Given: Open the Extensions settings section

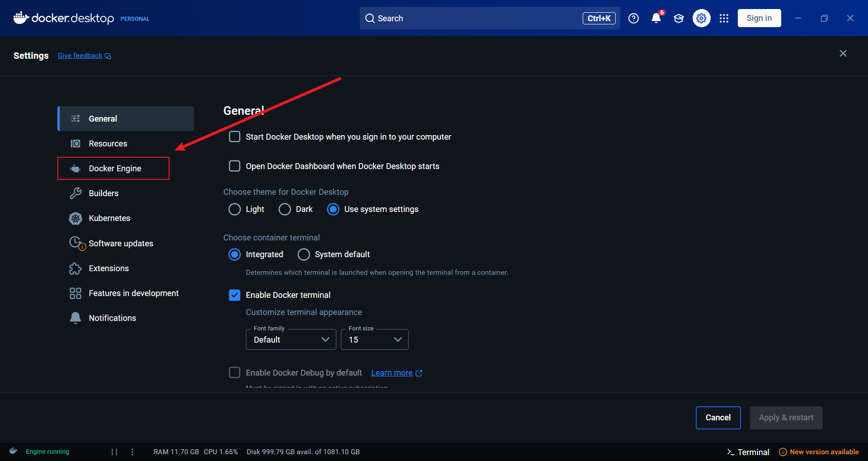Looking at the screenshot, I should 126,268.
